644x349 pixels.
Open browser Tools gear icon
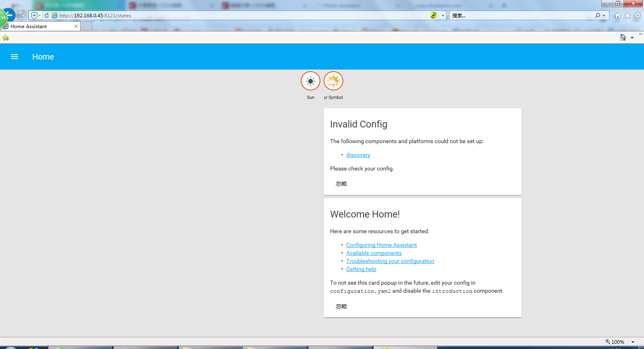click(638, 15)
